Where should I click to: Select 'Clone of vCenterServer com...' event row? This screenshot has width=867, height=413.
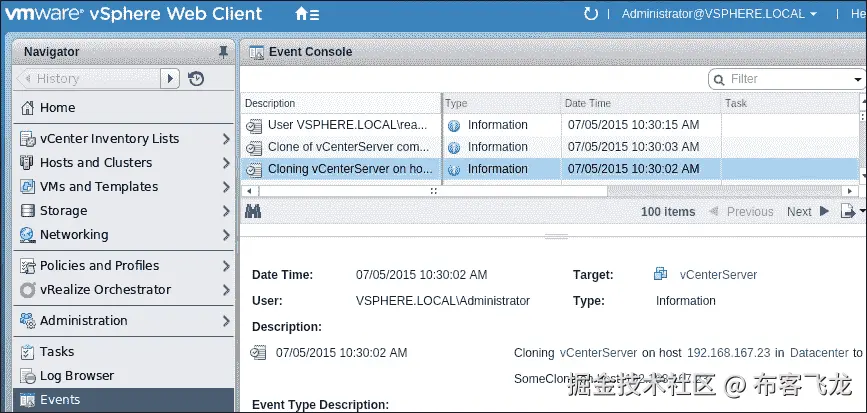pyautogui.click(x=550, y=147)
